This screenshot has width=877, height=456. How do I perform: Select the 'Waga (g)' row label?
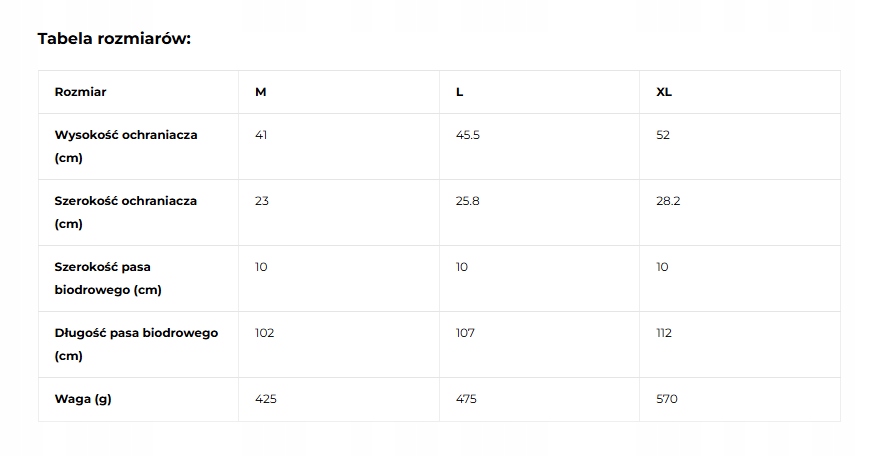pyautogui.click(x=83, y=399)
